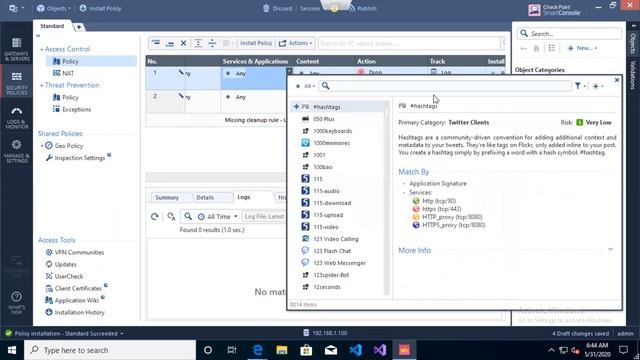The width and height of the screenshot is (640, 360).
Task: Open Gateways & Servers view
Action: pos(16,49)
